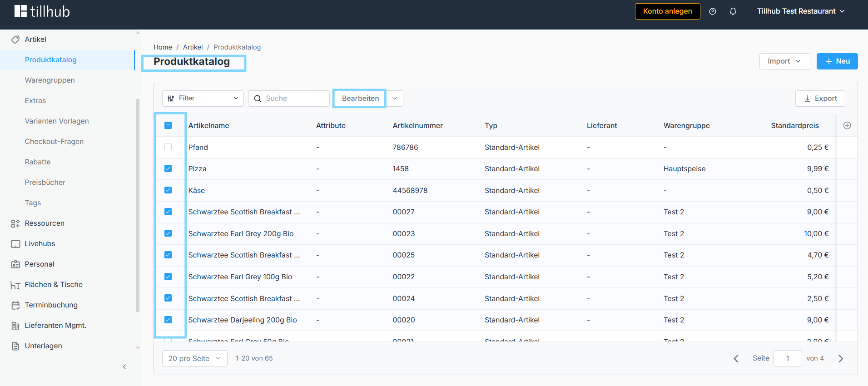Uncheck the Käse row checkbox
The image size is (868, 386).
[x=168, y=190]
